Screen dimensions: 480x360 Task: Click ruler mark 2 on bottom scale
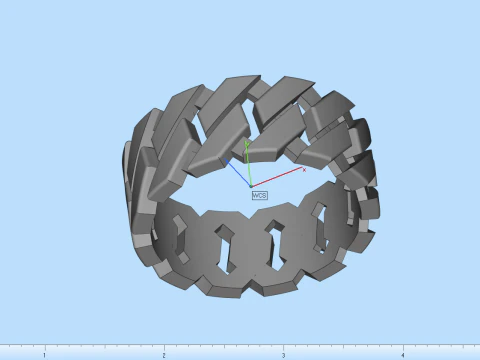164,355
